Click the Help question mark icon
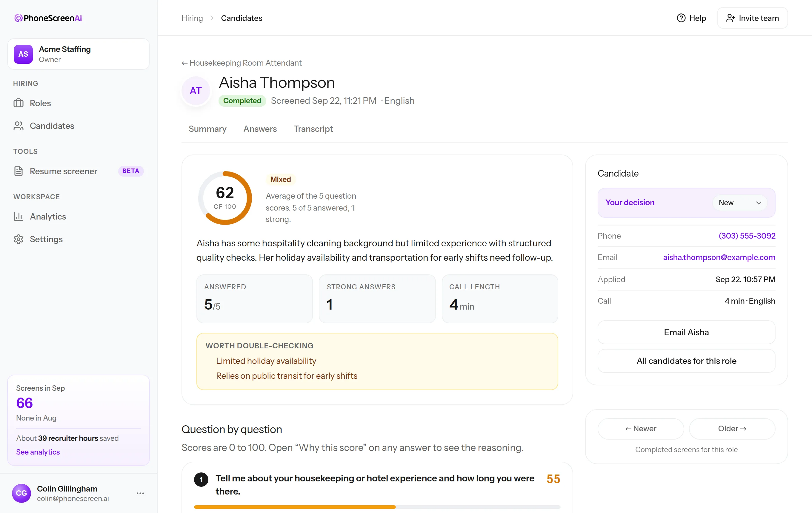The height and width of the screenshot is (513, 812). (x=681, y=18)
